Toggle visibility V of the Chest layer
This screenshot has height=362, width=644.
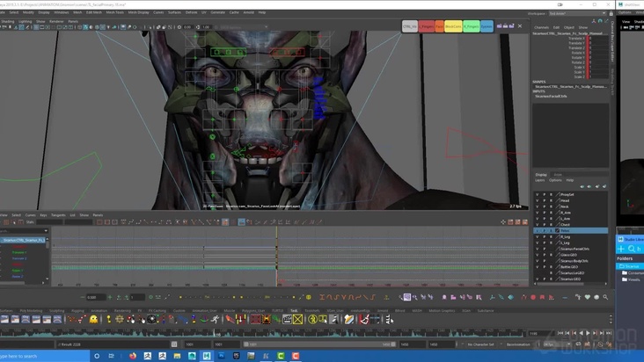(x=537, y=225)
